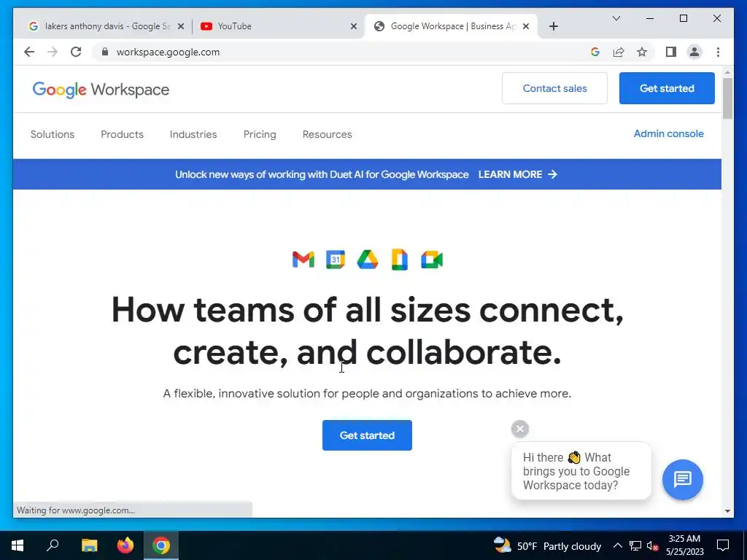This screenshot has width=747, height=560.
Task: Click the scrollbar down arrow
Action: pyautogui.click(x=727, y=511)
